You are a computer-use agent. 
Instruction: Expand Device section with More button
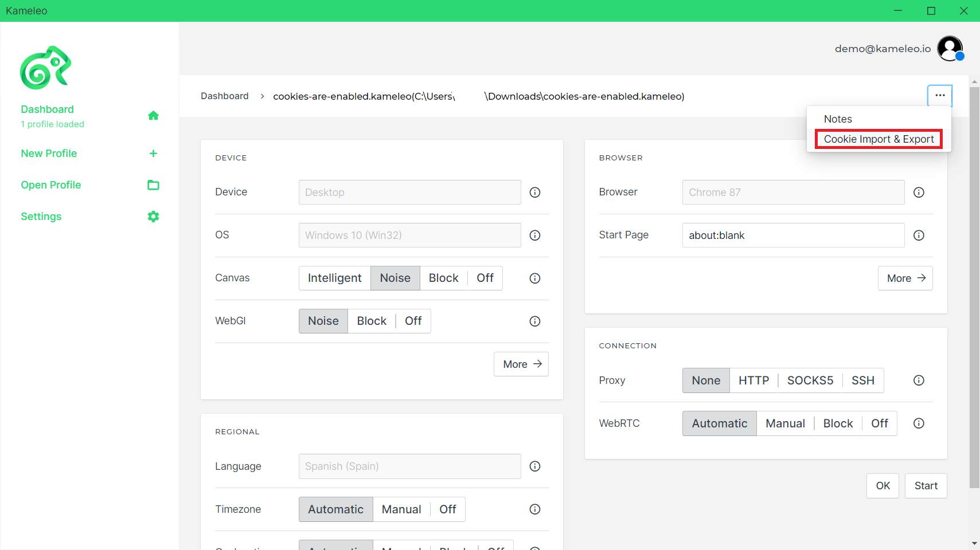521,364
